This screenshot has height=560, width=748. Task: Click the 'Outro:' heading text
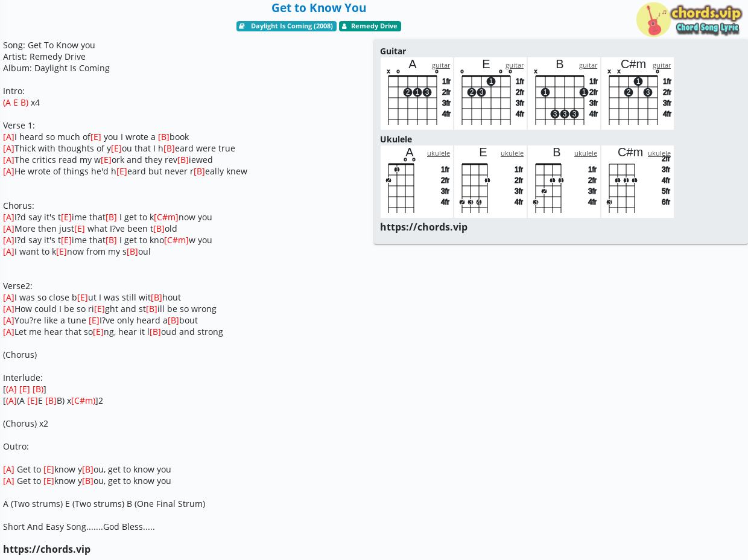(x=16, y=447)
